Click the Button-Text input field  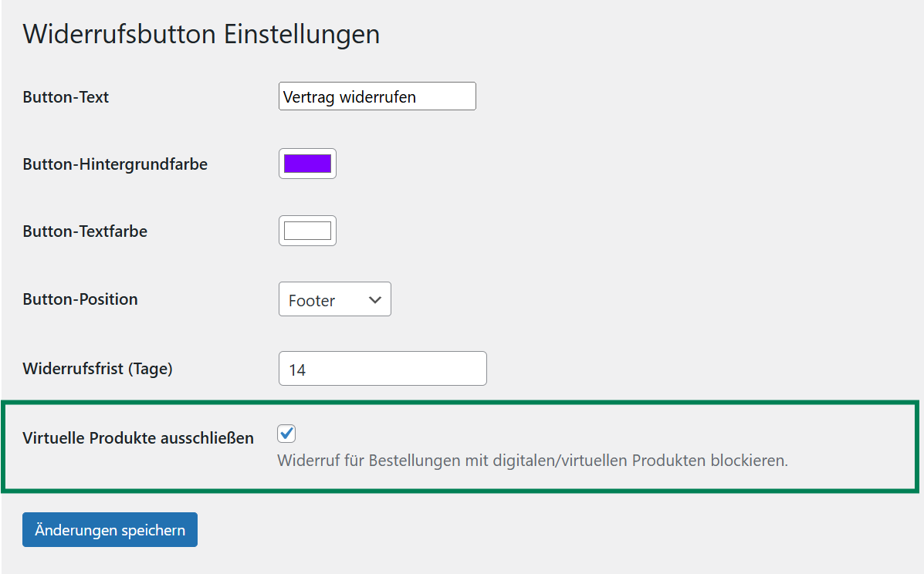point(377,96)
